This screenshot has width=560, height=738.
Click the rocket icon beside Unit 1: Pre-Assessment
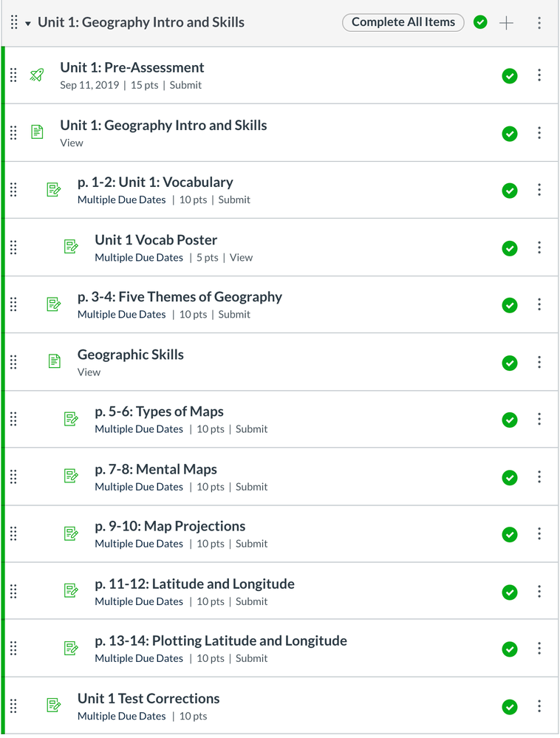(x=36, y=75)
